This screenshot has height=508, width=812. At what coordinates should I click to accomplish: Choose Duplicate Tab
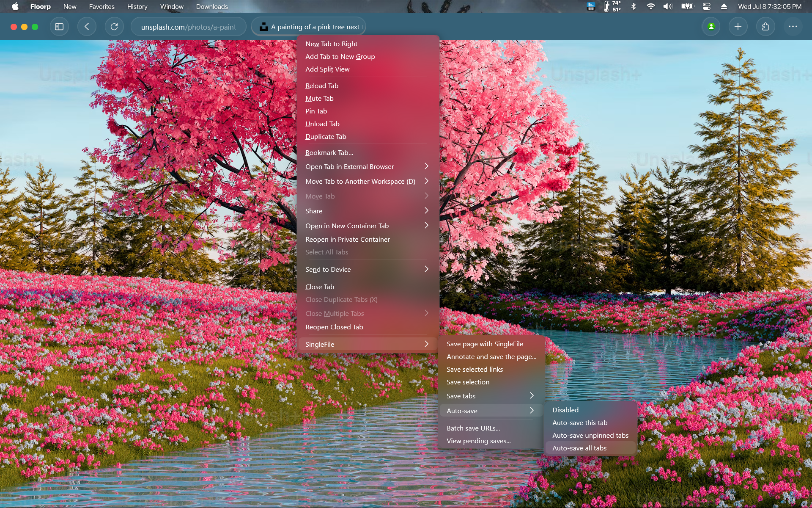coord(368,136)
